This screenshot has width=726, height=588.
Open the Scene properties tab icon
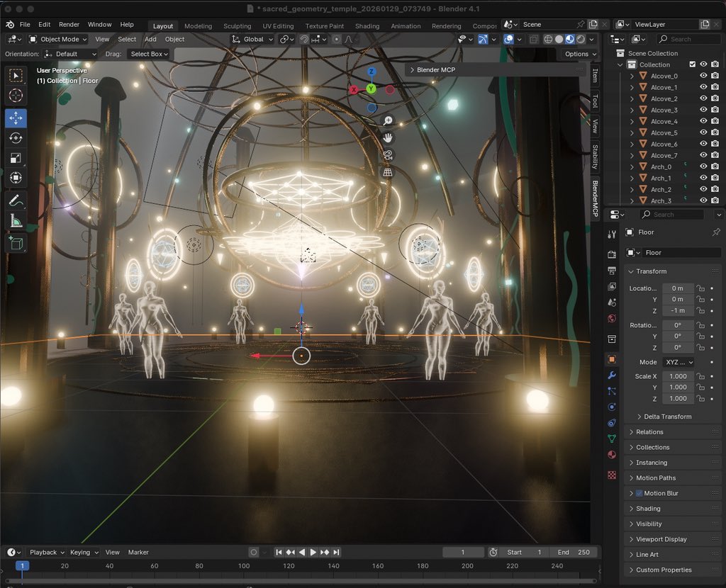pos(612,302)
